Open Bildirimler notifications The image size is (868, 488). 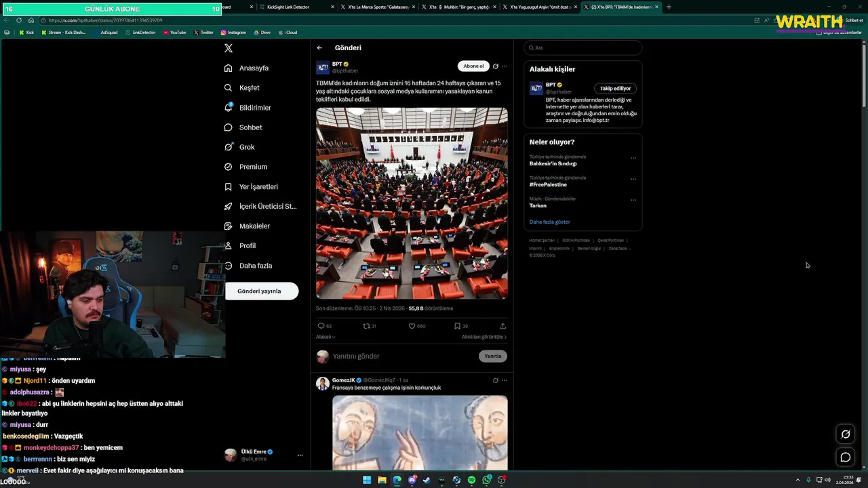248,108
